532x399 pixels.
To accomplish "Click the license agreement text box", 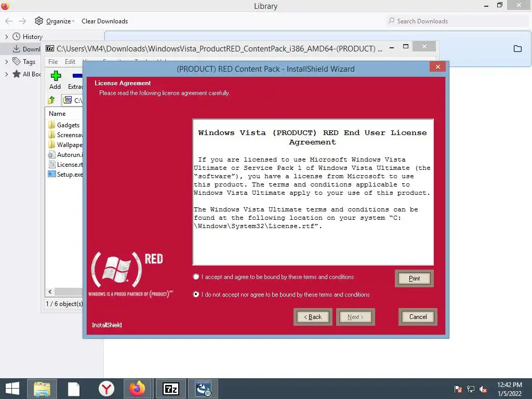I will (313, 192).
